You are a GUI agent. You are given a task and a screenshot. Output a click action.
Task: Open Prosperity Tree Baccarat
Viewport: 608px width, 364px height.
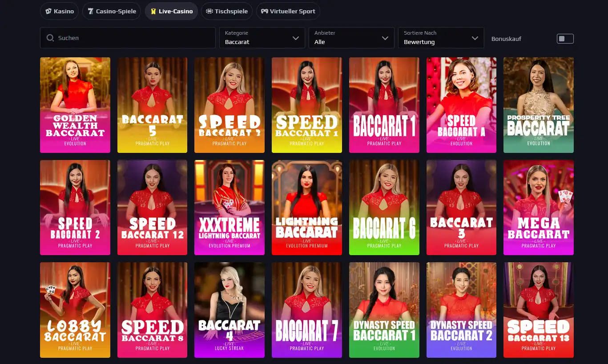pos(539,105)
